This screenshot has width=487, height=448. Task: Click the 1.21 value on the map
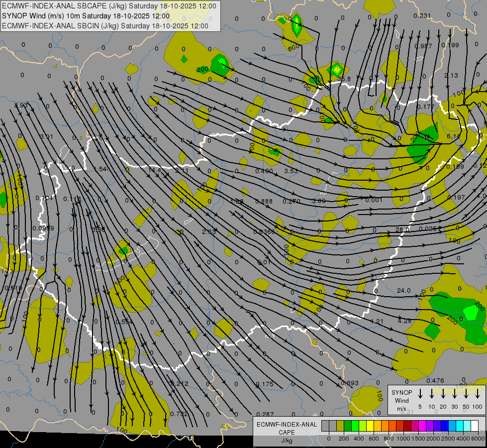(x=377, y=321)
